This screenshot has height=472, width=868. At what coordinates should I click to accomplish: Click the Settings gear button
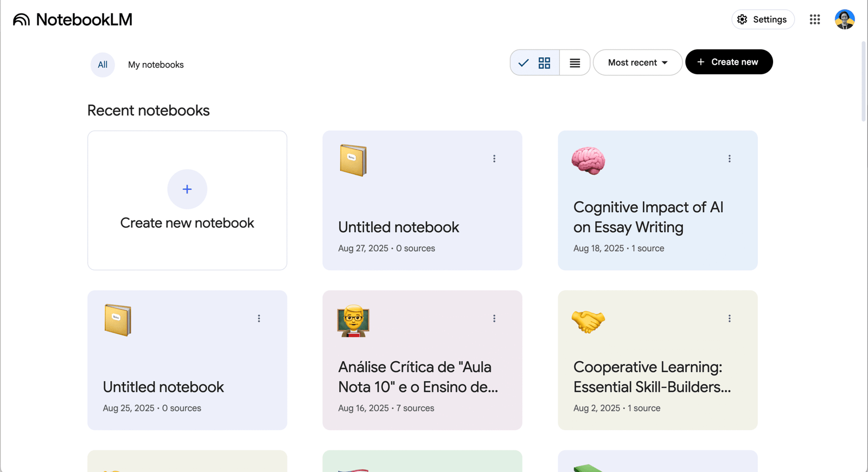[x=762, y=20]
